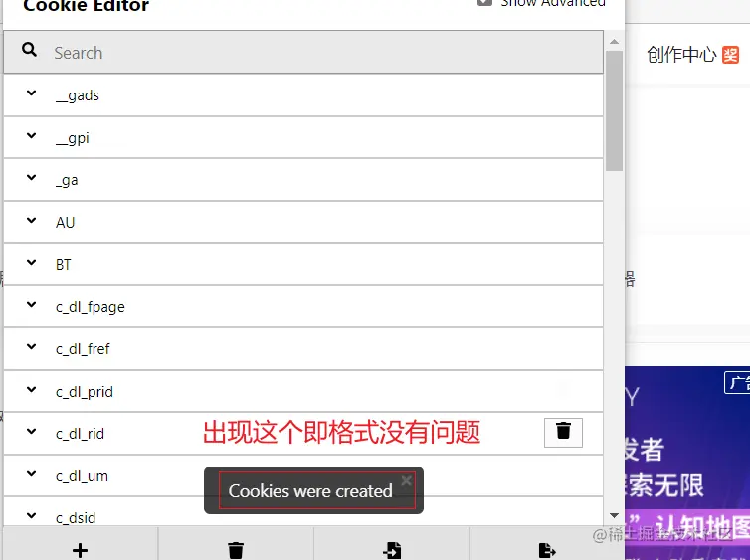Click the export cookies icon

coord(547,550)
